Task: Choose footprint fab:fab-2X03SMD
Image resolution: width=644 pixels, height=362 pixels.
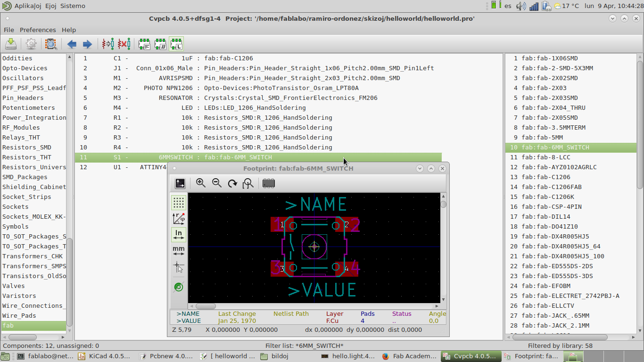Action: pyautogui.click(x=571, y=98)
